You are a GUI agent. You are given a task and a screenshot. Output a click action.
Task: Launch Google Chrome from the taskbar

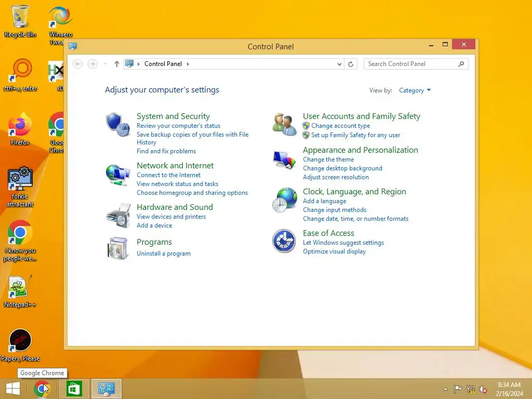point(42,389)
